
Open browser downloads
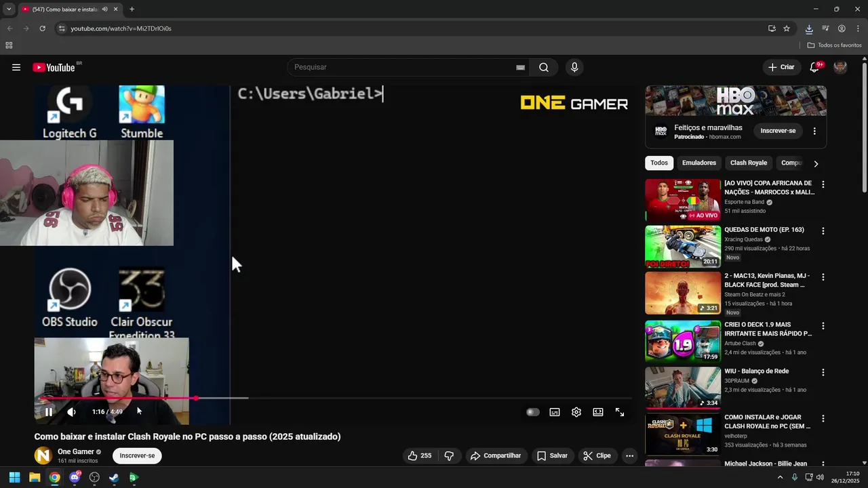pyautogui.click(x=809, y=28)
